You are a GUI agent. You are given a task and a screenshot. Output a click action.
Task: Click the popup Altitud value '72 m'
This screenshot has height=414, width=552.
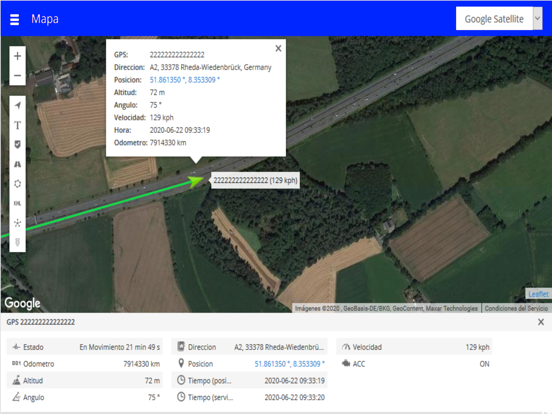pyautogui.click(x=157, y=93)
